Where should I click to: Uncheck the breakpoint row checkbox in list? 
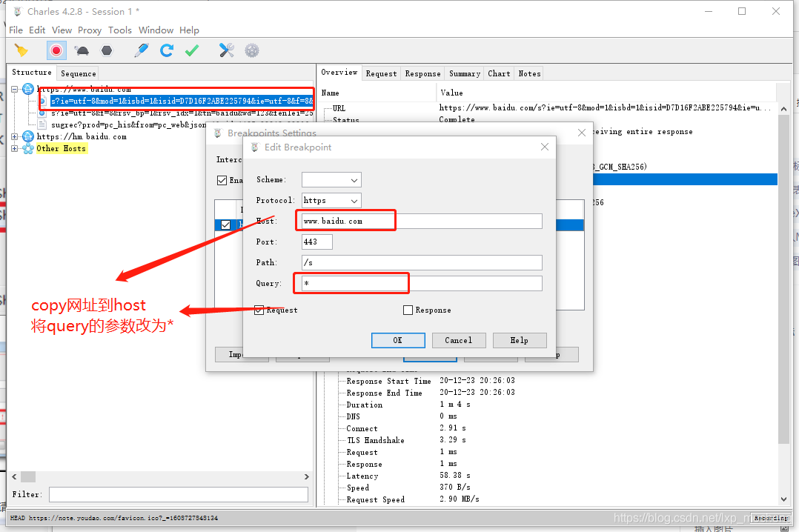click(x=226, y=225)
